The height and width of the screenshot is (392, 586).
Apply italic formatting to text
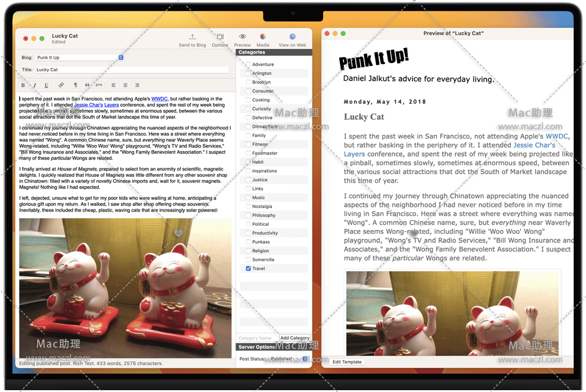click(35, 85)
